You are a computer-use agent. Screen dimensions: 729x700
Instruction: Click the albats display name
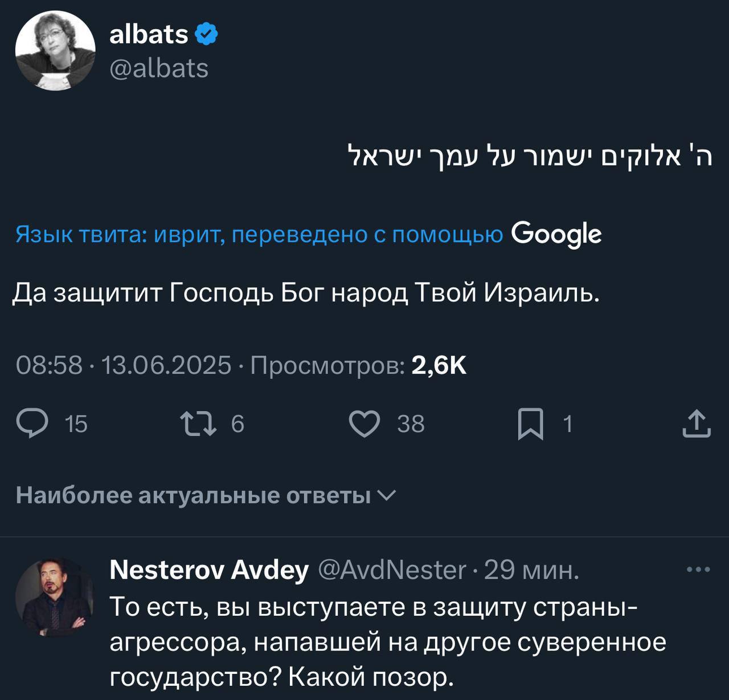[x=149, y=34]
